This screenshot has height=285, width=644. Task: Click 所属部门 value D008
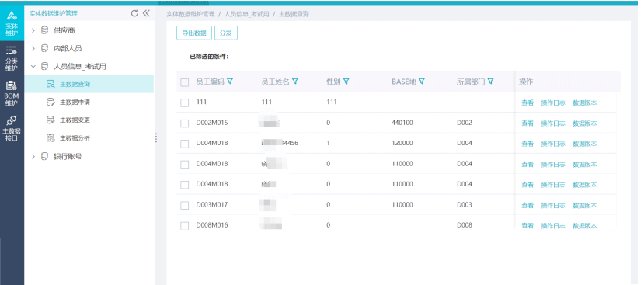tap(465, 225)
